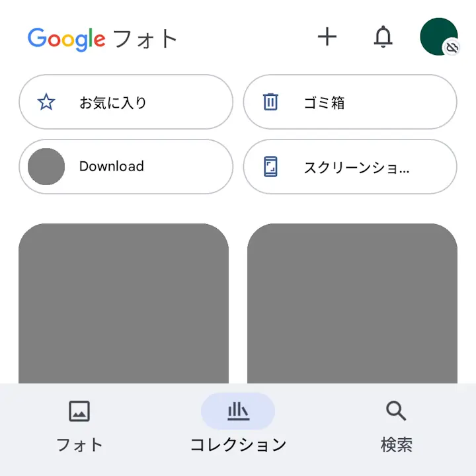Tap the backup-off cloud badge
This screenshot has width=476, height=476.
[x=452, y=48]
